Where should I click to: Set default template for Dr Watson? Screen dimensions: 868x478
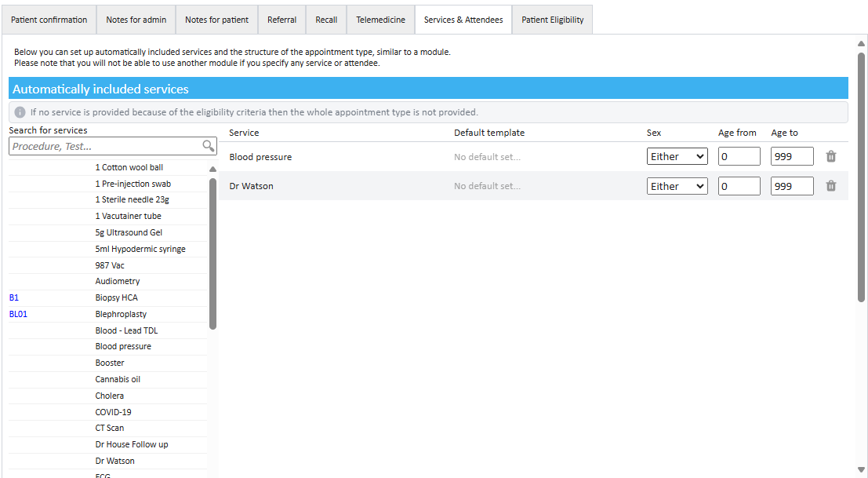coord(487,186)
